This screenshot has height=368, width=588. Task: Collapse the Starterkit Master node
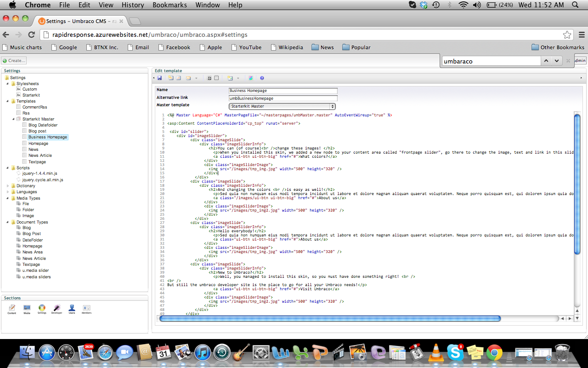click(x=13, y=119)
